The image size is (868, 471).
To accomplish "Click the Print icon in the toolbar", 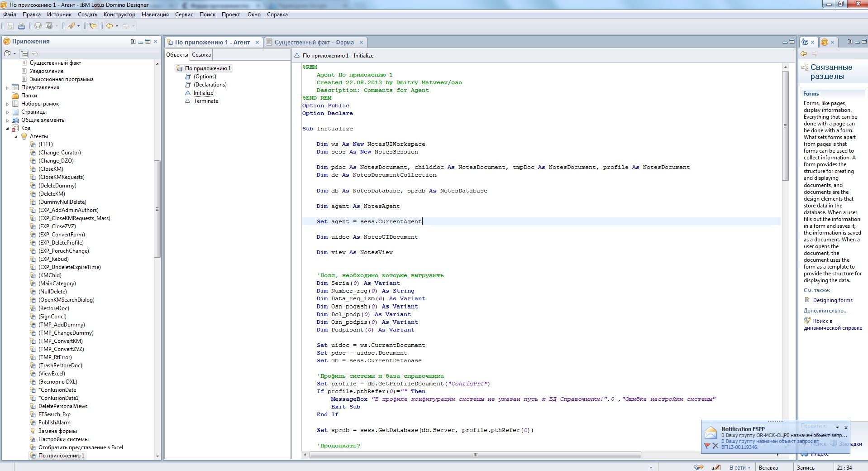I will tap(22, 26).
